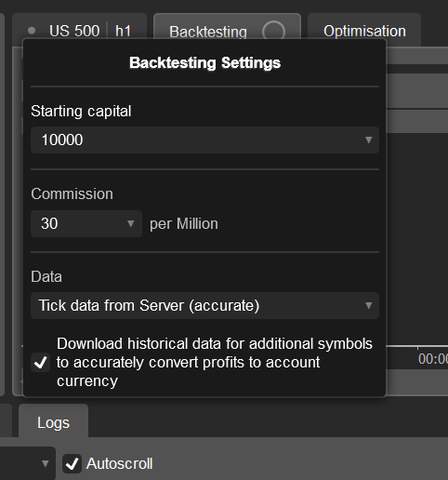Disable the Autoscroll checkbox
This screenshot has width=448, height=480.
click(72, 464)
